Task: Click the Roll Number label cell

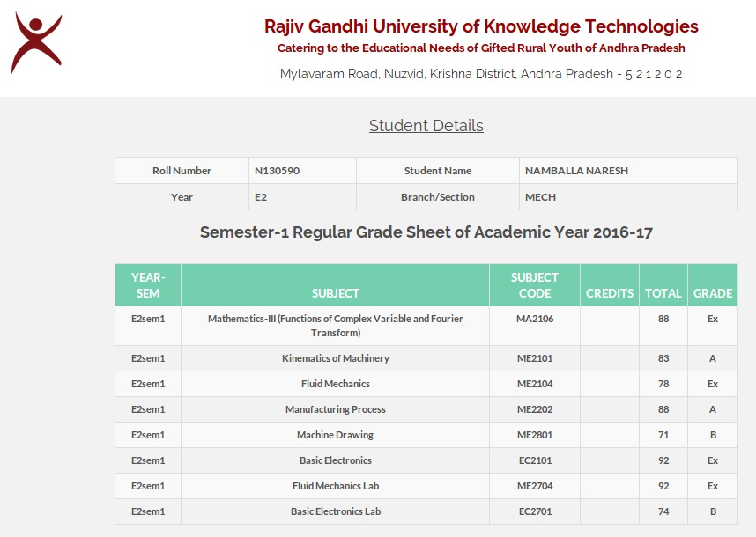Action: (182, 171)
